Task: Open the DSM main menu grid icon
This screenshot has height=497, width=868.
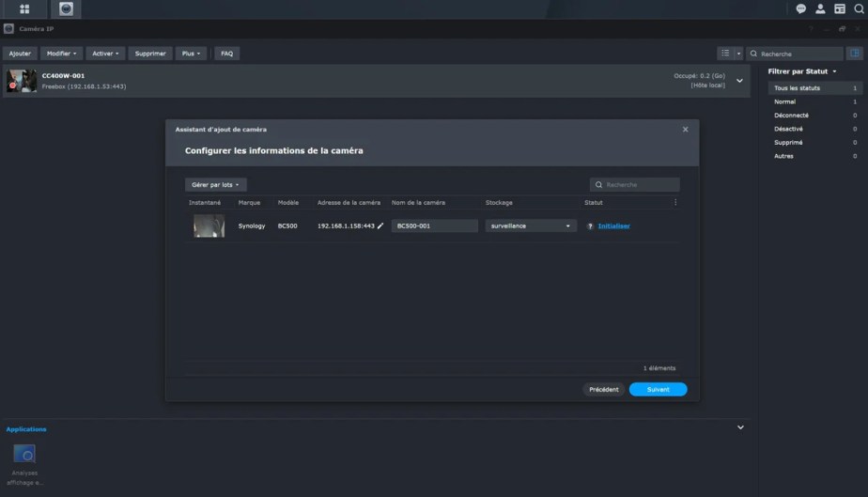Action: point(24,9)
